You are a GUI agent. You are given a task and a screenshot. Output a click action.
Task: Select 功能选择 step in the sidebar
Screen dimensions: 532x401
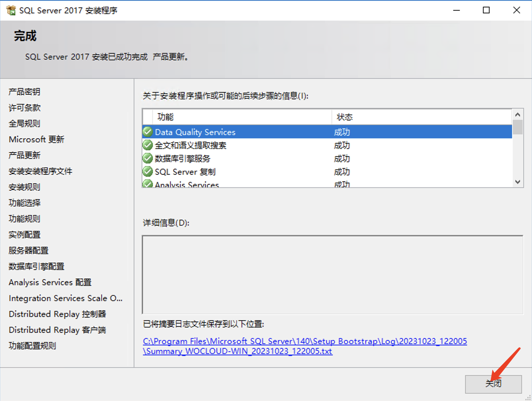pos(24,203)
